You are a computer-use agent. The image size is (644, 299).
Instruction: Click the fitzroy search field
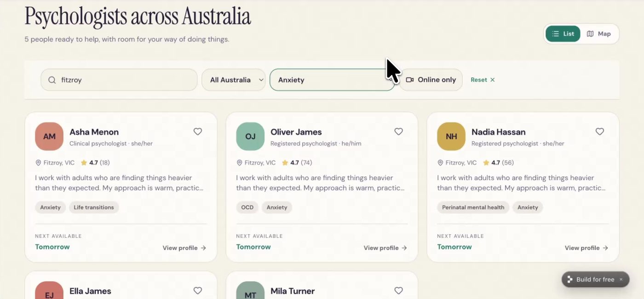119,80
